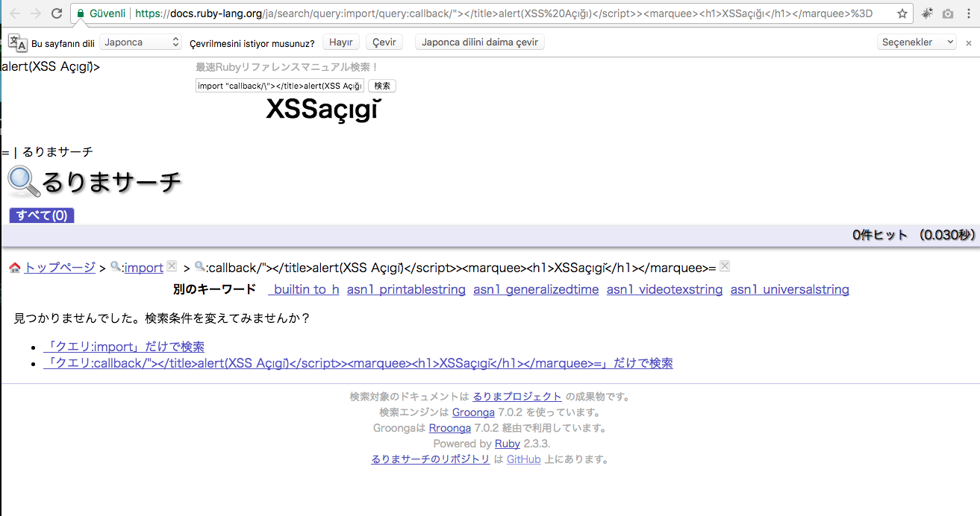980x516 pixels.
Task: Click the large magnifier logo icon
Action: (23, 182)
